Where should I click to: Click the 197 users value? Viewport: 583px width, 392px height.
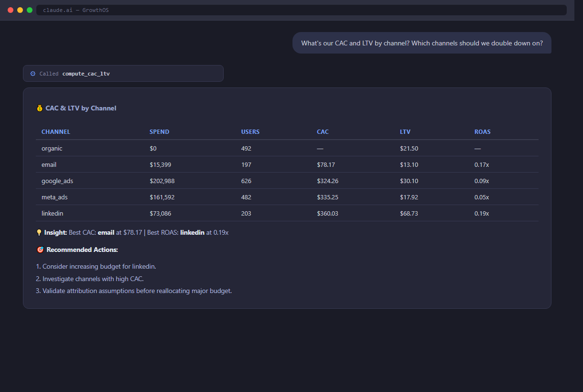(246, 164)
